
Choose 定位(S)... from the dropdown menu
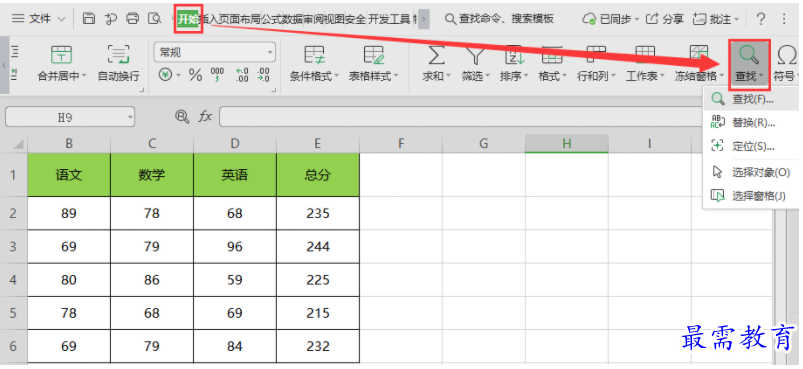coord(751,146)
